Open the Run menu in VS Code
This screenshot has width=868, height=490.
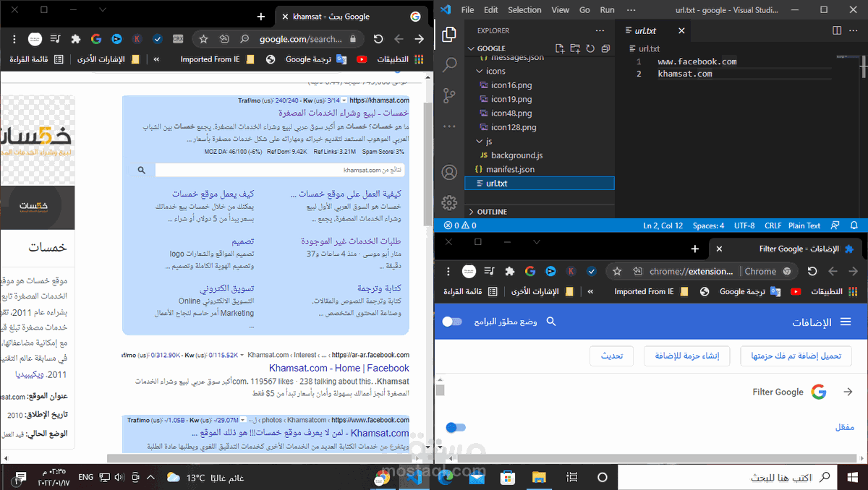(x=608, y=10)
